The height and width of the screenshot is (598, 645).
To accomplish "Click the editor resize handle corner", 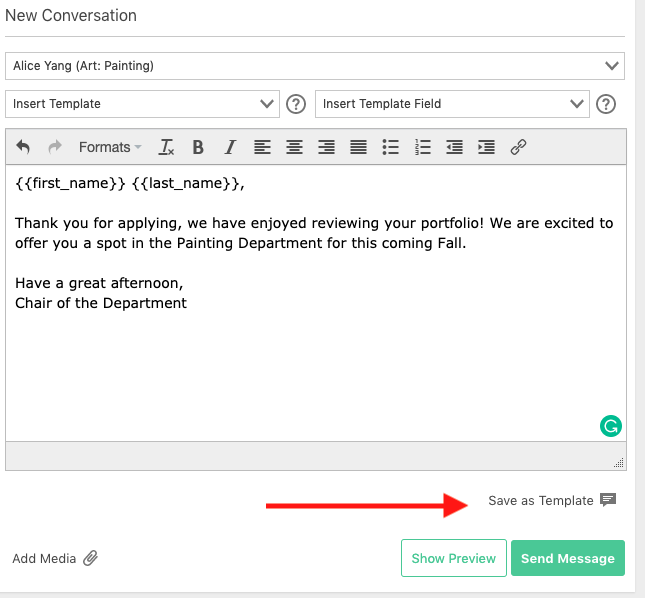I will tap(619, 463).
